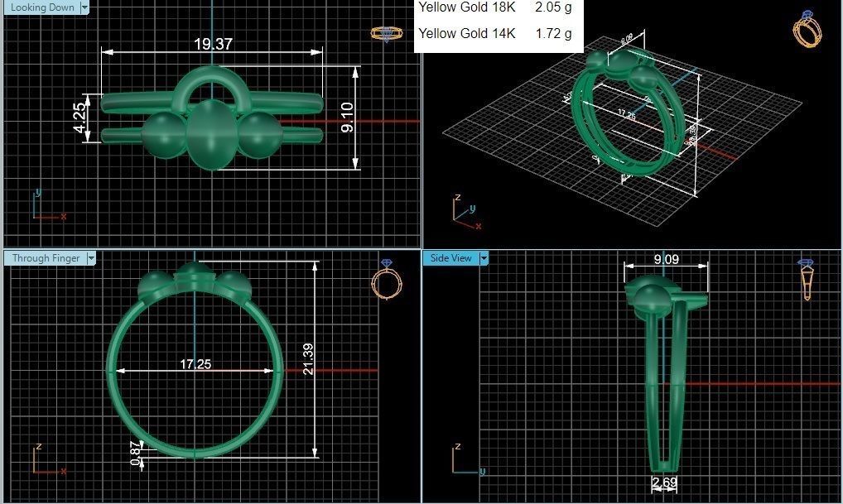Select the Looking Down viewport label
The width and height of the screenshot is (843, 504).
[x=42, y=7]
